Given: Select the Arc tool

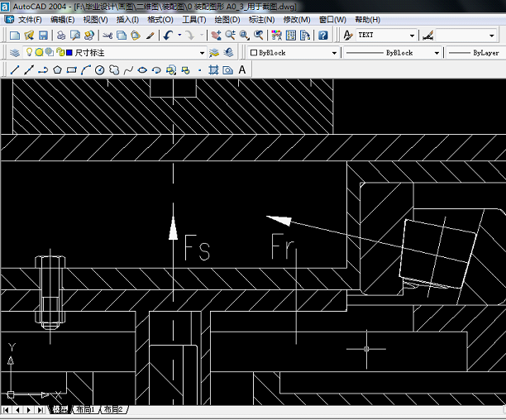Looking at the screenshot, I should 85,69.
